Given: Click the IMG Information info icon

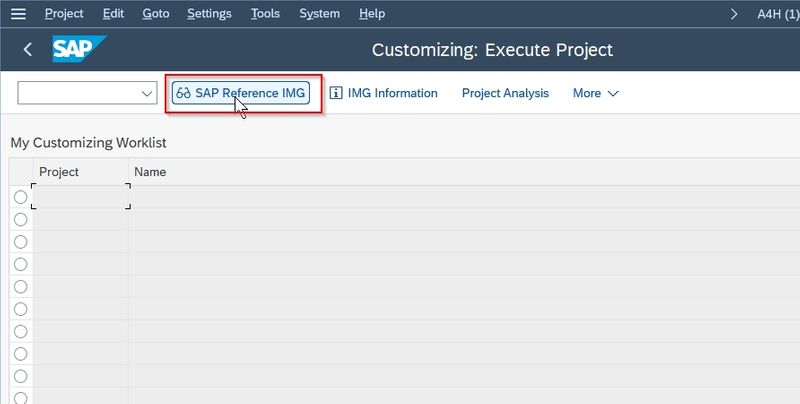Looking at the screenshot, I should click(x=336, y=93).
